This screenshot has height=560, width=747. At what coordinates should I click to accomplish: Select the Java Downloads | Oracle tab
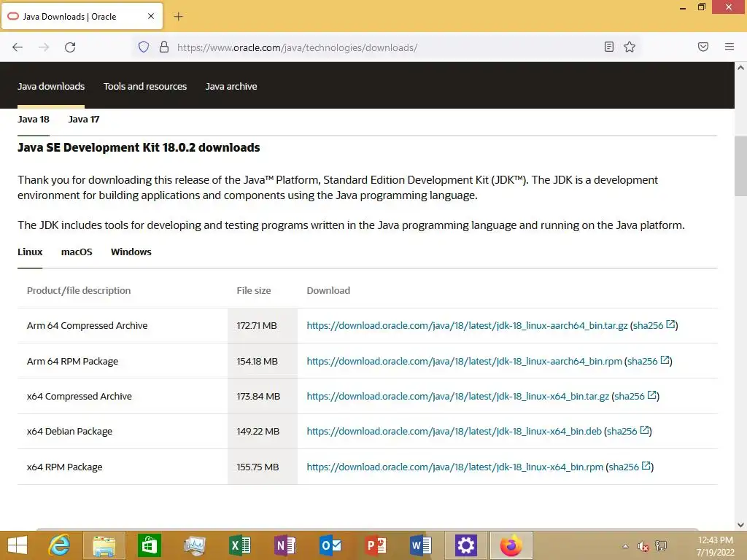(82, 17)
